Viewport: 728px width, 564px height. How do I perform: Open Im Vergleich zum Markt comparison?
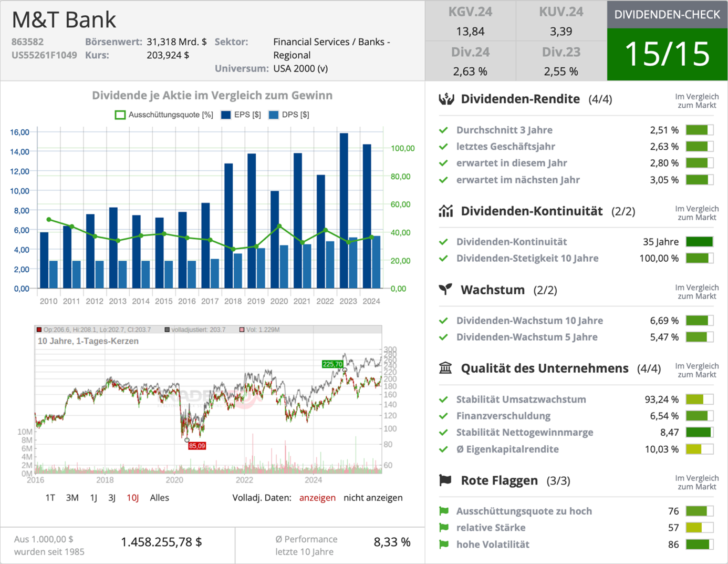[x=697, y=99]
